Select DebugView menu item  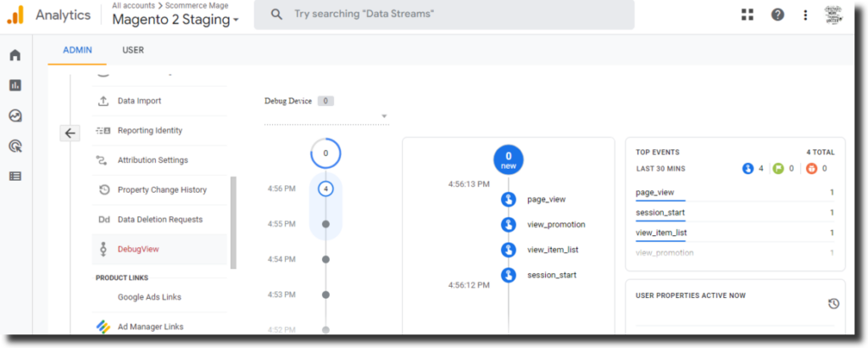pyautogui.click(x=159, y=250)
